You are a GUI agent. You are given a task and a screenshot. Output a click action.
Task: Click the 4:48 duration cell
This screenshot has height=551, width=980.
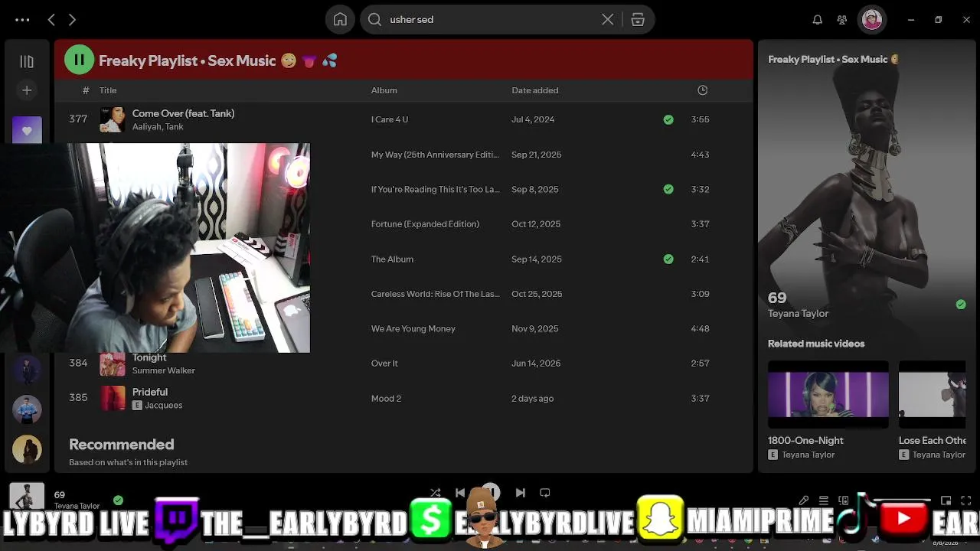(x=700, y=329)
